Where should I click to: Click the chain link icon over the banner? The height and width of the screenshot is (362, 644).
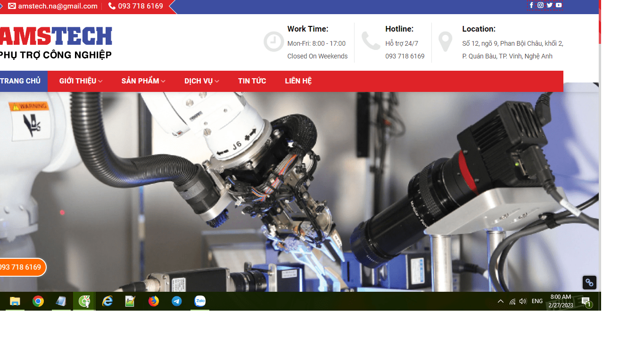(589, 282)
